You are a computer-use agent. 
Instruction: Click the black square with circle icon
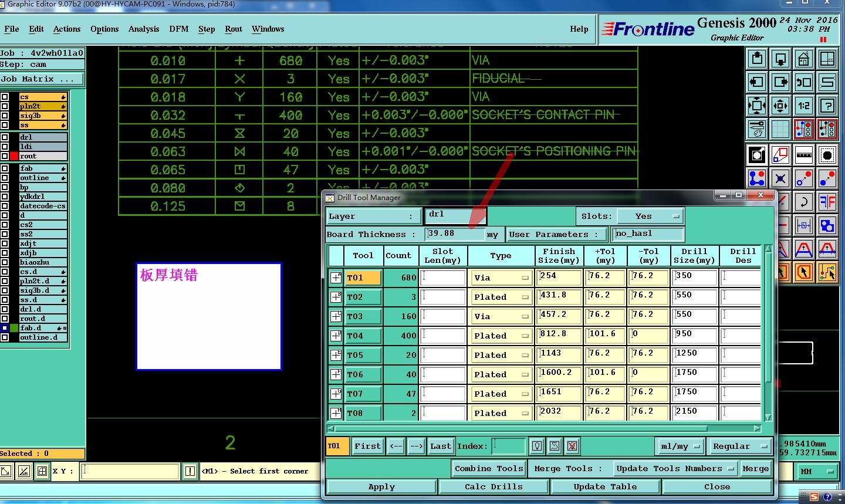tap(757, 155)
